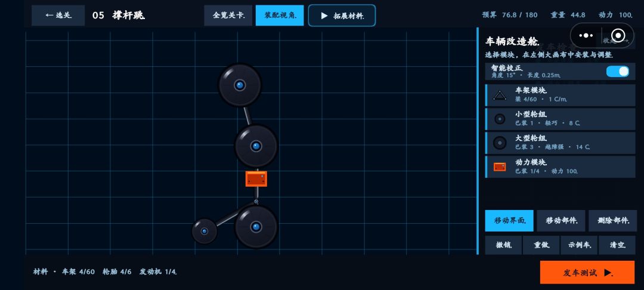Launch the orange 发车测试 test run

pyautogui.click(x=587, y=272)
